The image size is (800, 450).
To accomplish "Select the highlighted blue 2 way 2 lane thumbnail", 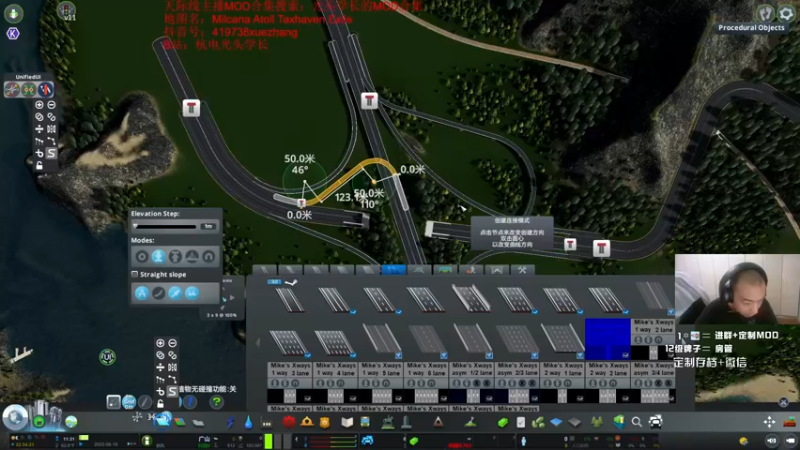I will tap(607, 339).
